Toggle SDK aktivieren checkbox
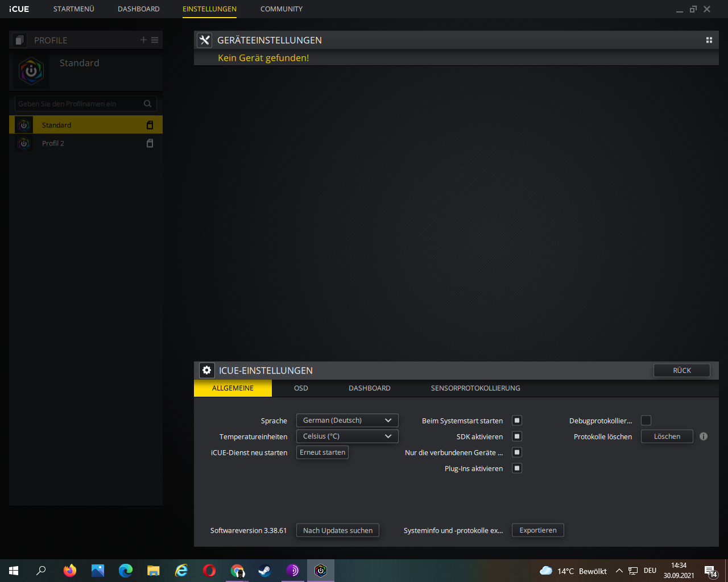Viewport: 728px width, 582px height. 517,436
